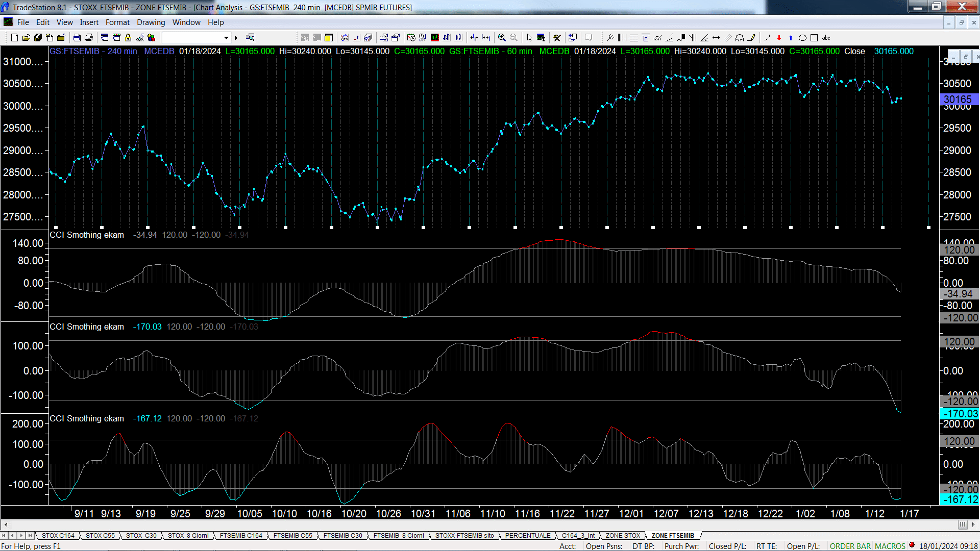Click the last-tab navigation arrow
Image resolution: width=980 pixels, height=551 pixels.
coord(30,536)
